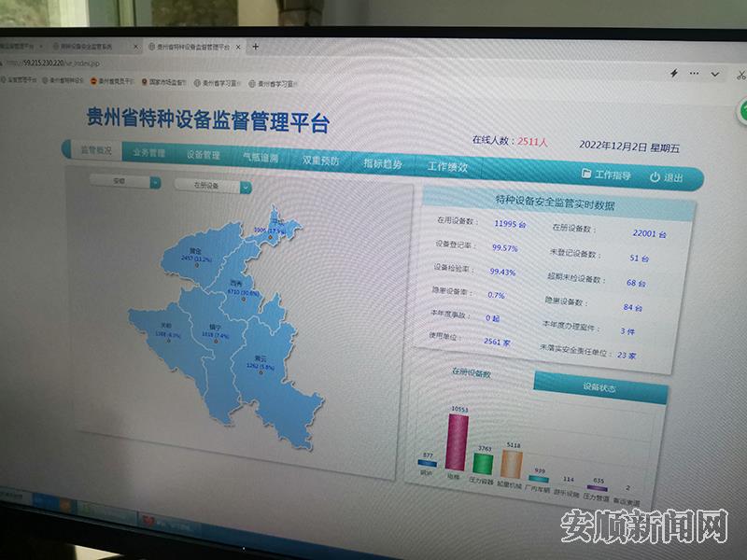Switch to the 指标趋势 tab
747x560 pixels.
[383, 164]
